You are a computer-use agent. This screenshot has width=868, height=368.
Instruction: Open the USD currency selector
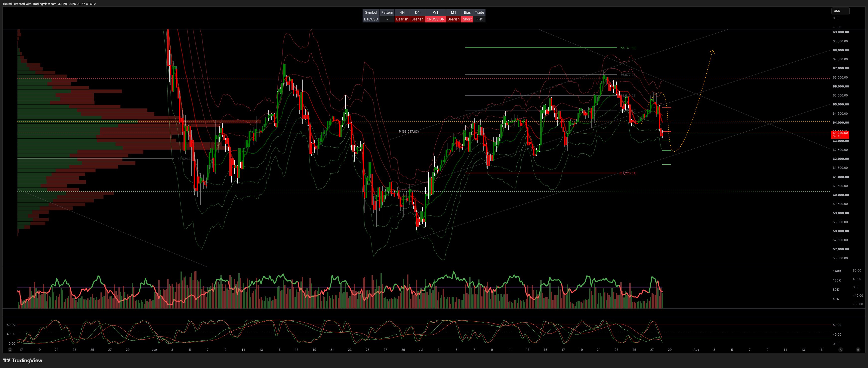click(x=840, y=11)
